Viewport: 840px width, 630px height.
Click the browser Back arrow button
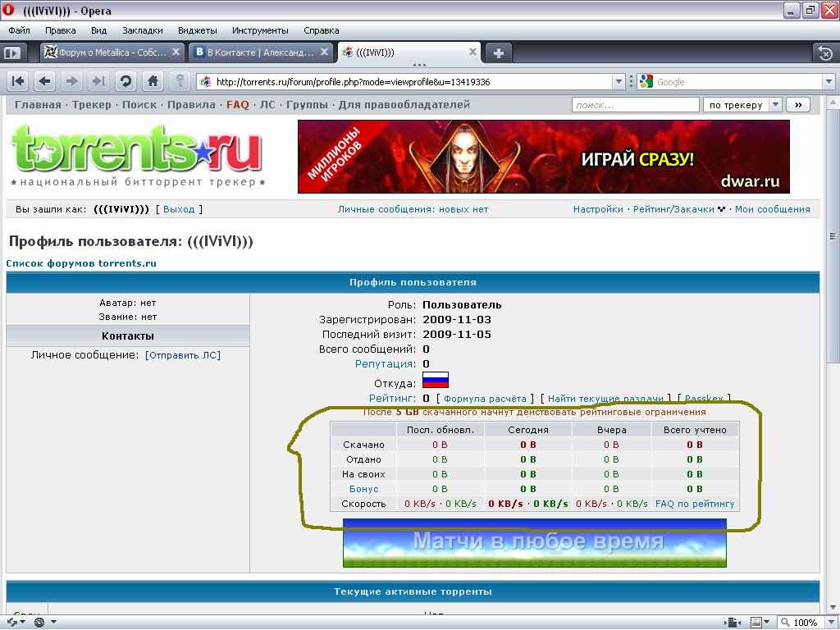(45, 81)
